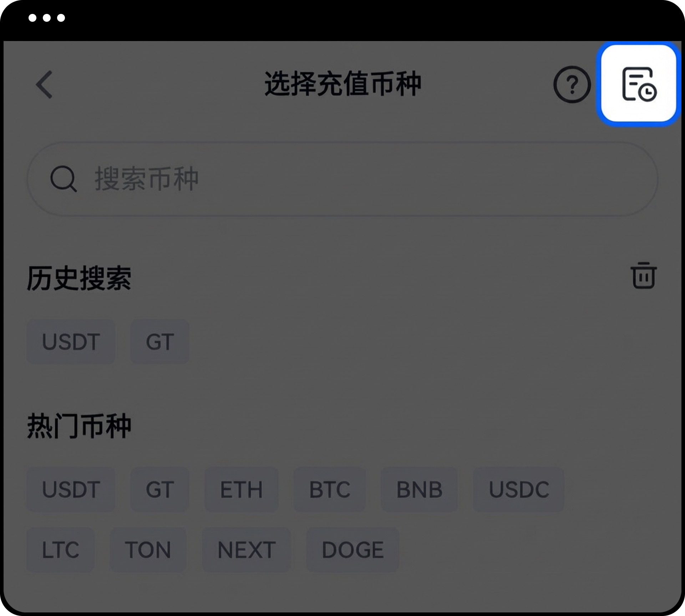Select the BNB coin chip
The width and height of the screenshot is (685, 616).
point(419,489)
